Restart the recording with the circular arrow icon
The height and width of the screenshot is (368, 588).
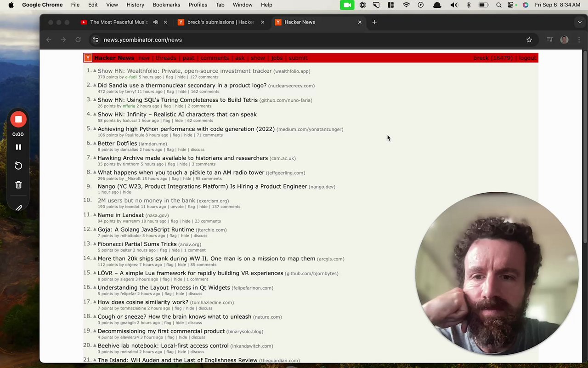click(x=18, y=166)
